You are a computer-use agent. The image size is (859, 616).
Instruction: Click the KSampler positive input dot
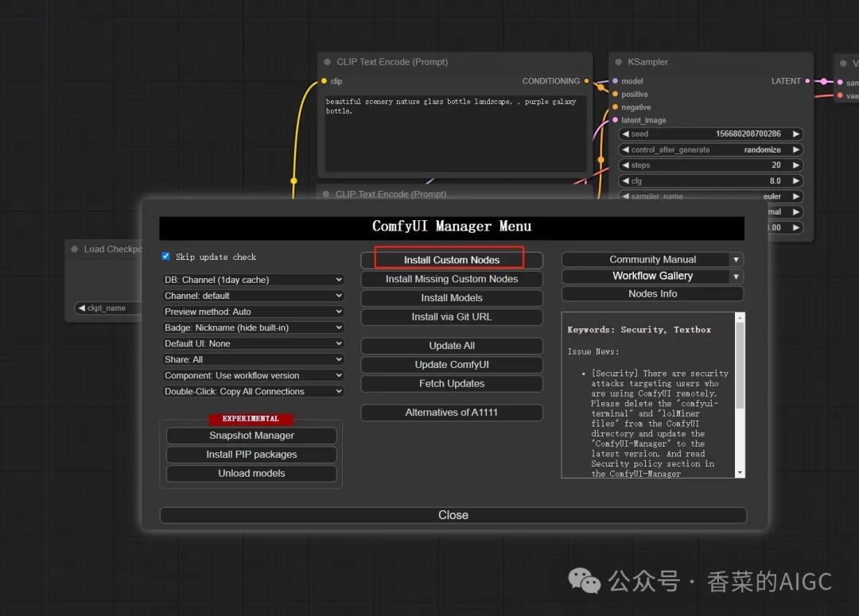tap(615, 94)
